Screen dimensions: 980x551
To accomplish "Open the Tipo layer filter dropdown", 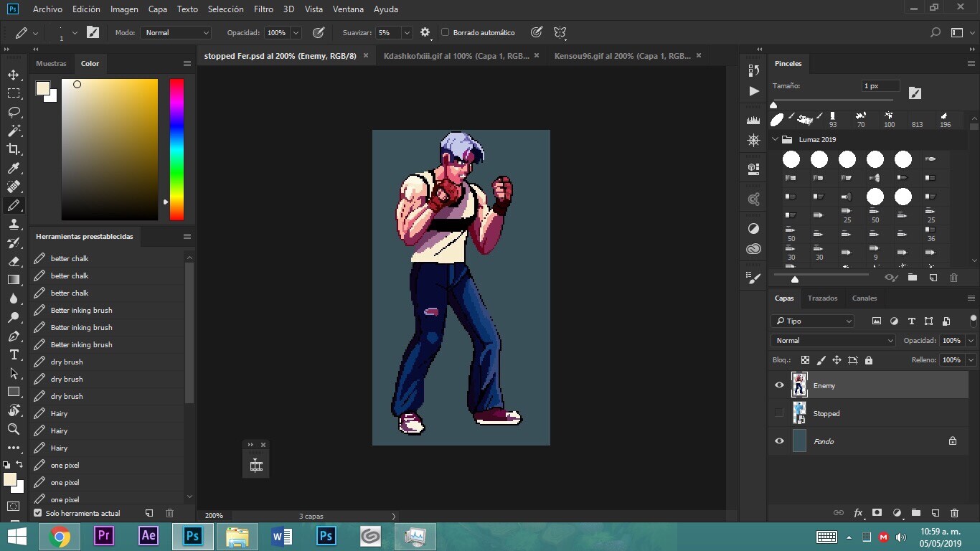I will [813, 321].
